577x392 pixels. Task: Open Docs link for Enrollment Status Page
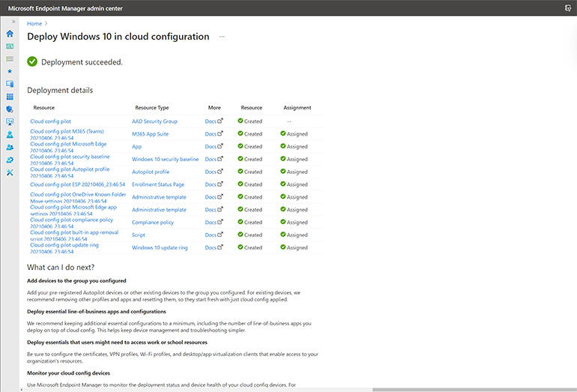[x=214, y=184]
